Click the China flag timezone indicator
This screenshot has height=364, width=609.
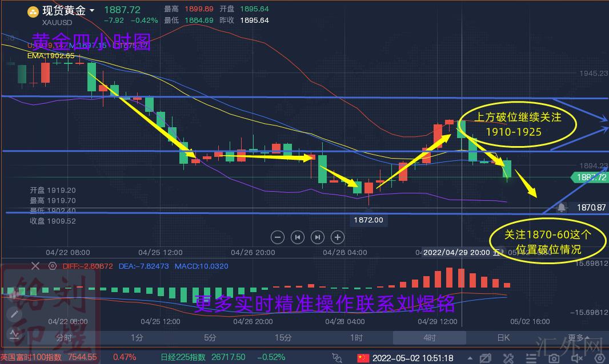pyautogui.click(x=363, y=358)
